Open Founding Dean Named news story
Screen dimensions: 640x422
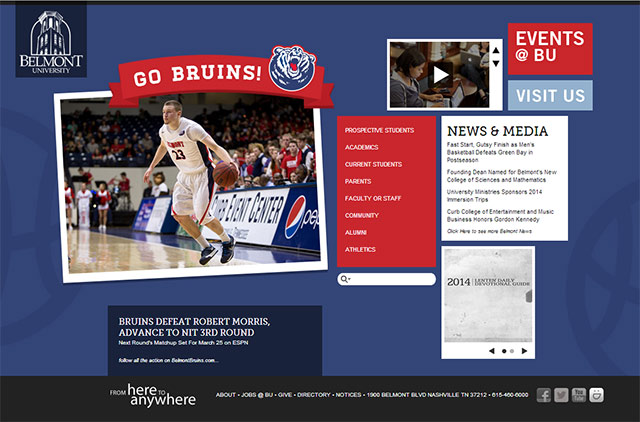(502, 176)
